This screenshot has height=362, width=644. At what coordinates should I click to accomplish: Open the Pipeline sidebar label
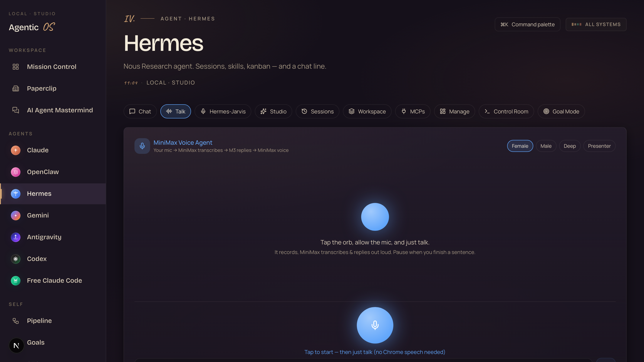click(39, 321)
